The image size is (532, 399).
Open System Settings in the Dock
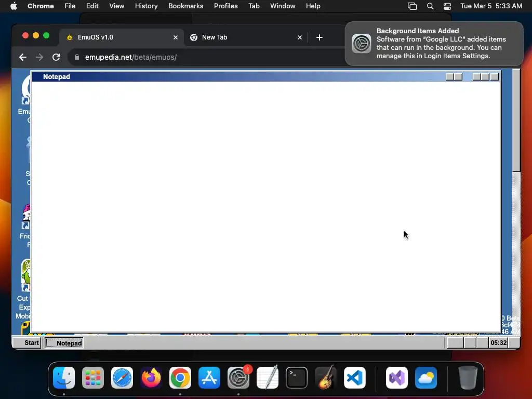(238, 378)
